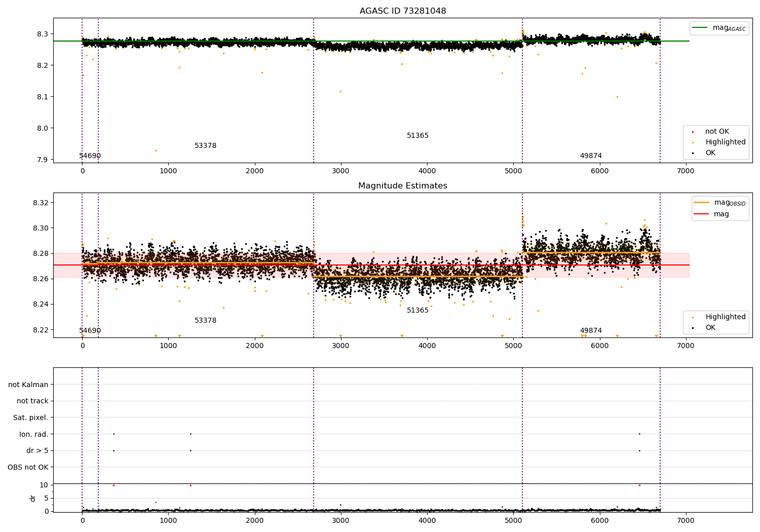Click the orange outlier near 8.12 at x 3000
The height and width of the screenshot is (532, 760).
[340, 92]
